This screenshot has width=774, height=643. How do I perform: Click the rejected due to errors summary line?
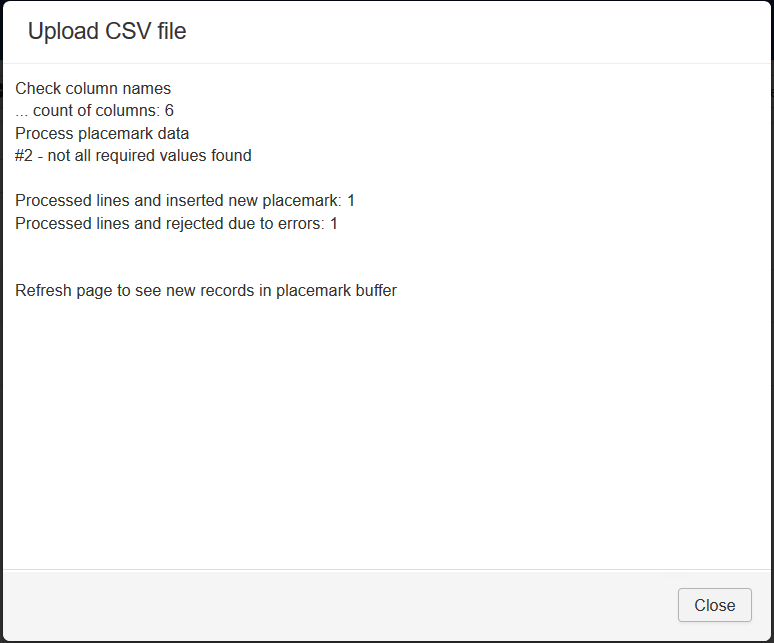point(176,224)
